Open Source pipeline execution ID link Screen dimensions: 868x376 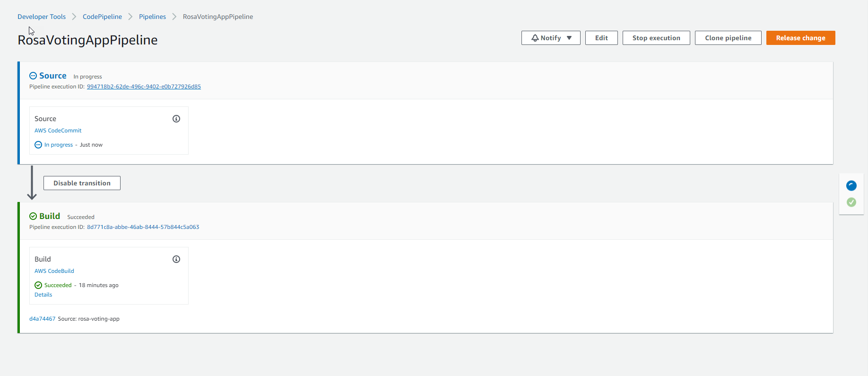pyautogui.click(x=144, y=87)
